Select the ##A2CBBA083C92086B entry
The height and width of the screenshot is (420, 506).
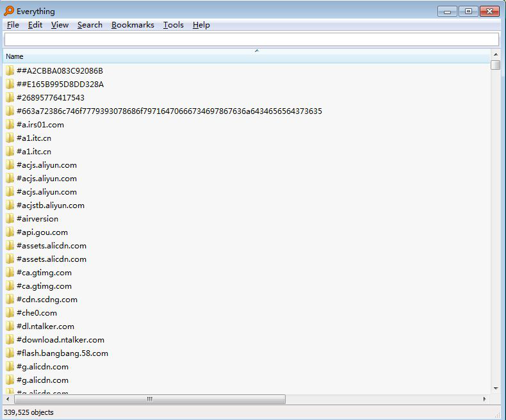click(60, 70)
